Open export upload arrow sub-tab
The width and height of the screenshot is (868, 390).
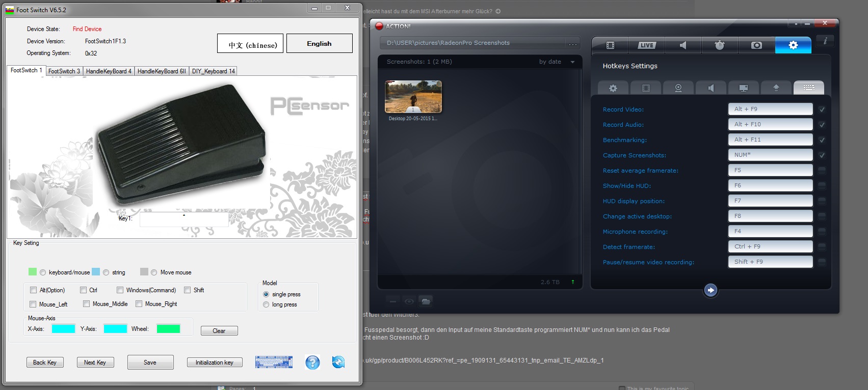point(776,88)
